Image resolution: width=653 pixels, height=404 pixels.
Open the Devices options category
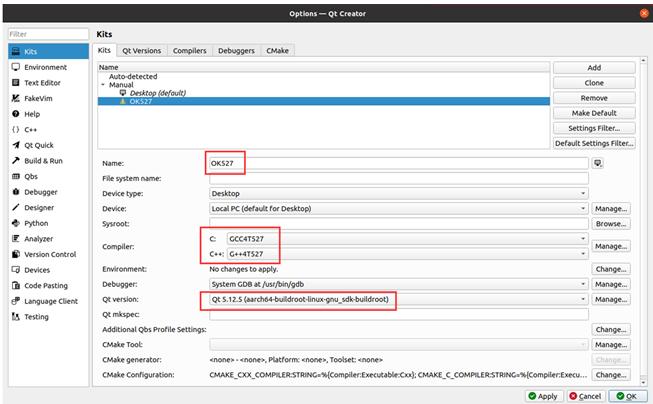coord(48,270)
